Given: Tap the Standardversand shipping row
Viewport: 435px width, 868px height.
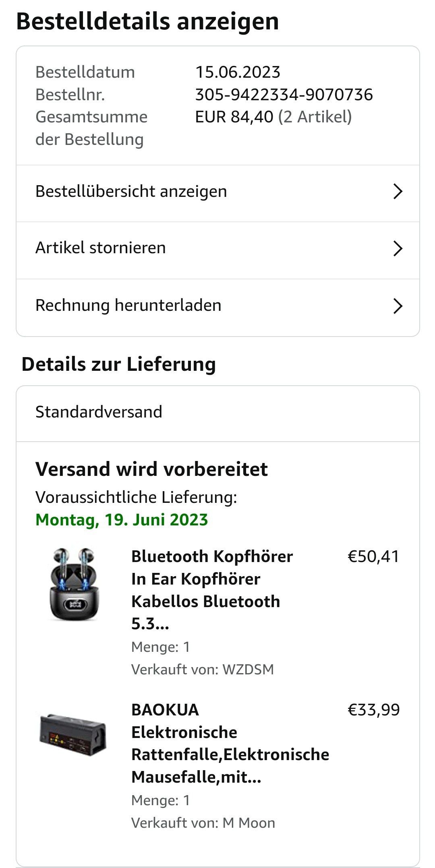Looking at the screenshot, I should tap(99, 412).
